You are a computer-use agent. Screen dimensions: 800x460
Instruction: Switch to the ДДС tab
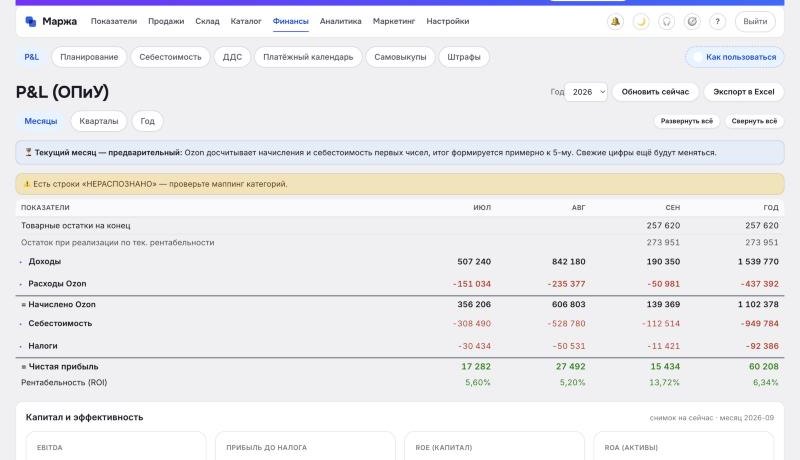click(x=232, y=57)
